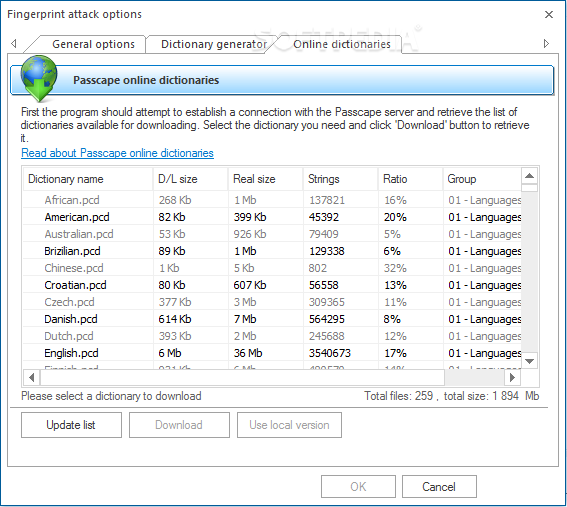Select Chinese.pcd dictionary row

272,268
